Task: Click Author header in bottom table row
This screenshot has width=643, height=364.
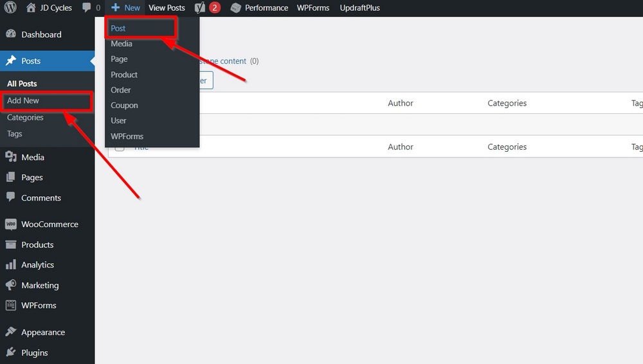Action: click(400, 147)
